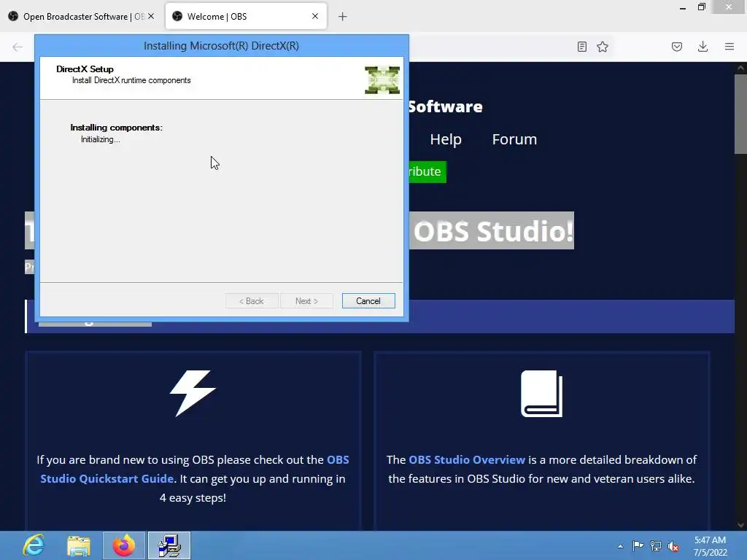Click the scrollbar up arrow

point(740,68)
